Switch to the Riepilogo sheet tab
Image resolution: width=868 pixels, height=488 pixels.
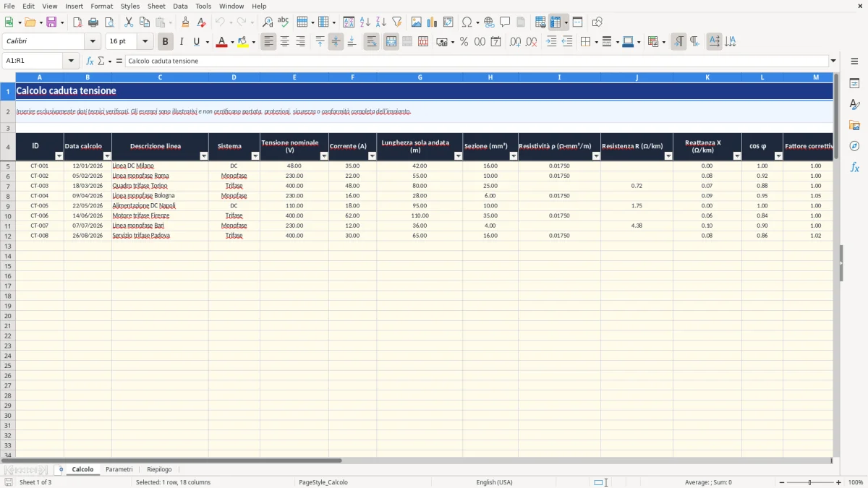[x=159, y=469]
